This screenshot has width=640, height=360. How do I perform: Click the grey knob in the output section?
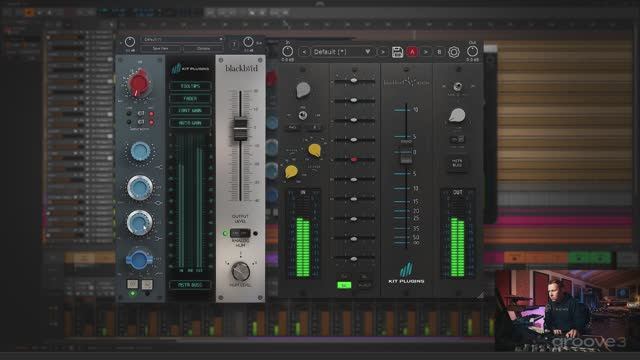pos(457,116)
